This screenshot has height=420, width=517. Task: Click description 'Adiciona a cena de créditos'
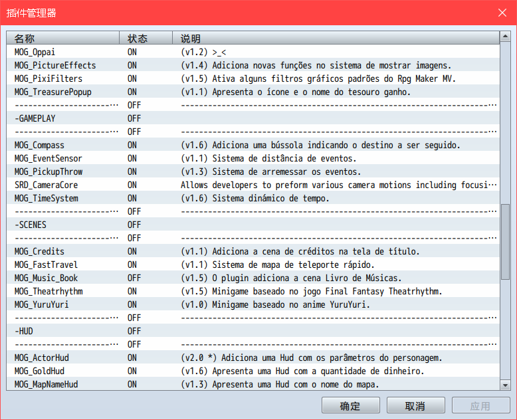tap(300, 252)
